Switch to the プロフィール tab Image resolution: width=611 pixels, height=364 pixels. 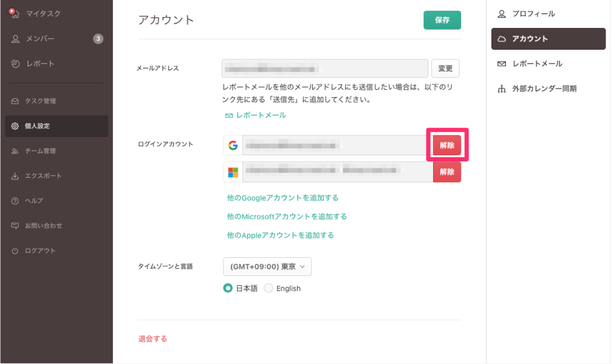point(533,13)
